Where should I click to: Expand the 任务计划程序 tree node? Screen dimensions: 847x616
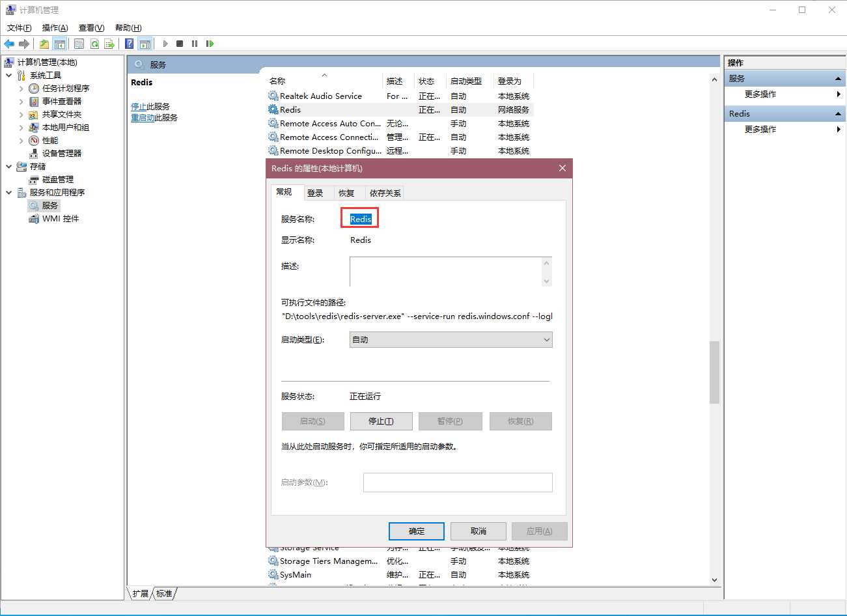coord(21,89)
